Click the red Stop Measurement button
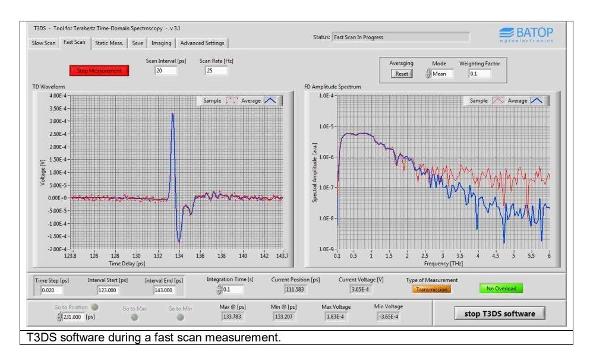 pos(99,71)
